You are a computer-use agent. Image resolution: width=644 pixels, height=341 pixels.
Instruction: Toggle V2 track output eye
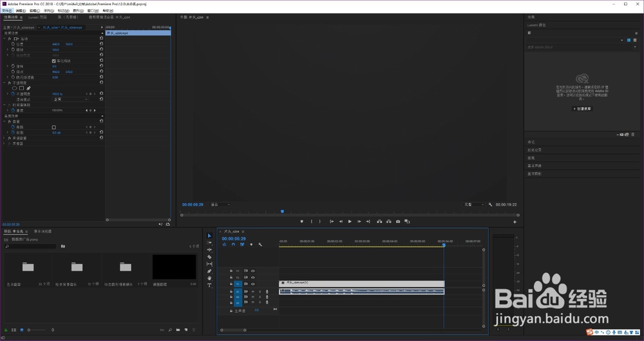(252, 277)
